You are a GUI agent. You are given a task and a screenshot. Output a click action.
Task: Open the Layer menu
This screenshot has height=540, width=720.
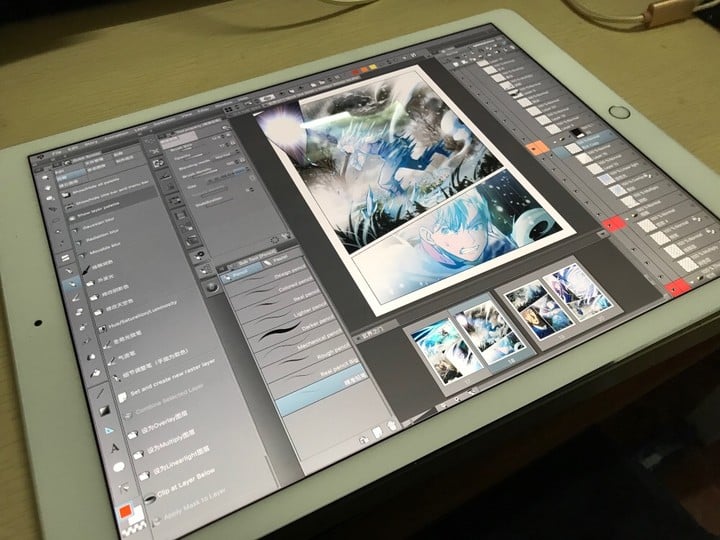(x=141, y=130)
